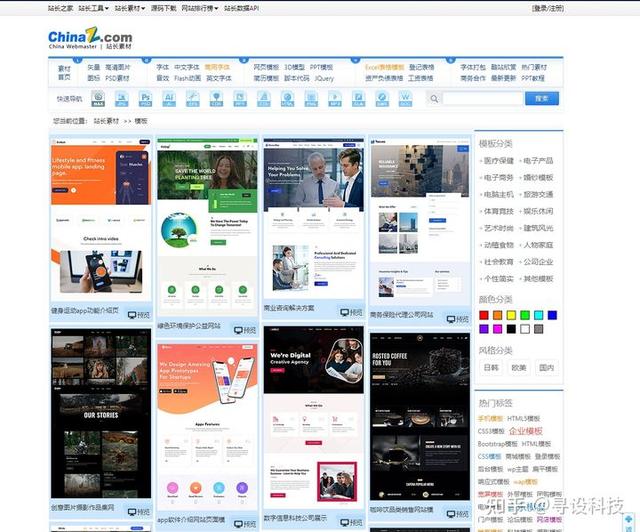Expand the 站长素材 dropdown in top bar
Screen dimensions: 640x532
tap(130, 8)
